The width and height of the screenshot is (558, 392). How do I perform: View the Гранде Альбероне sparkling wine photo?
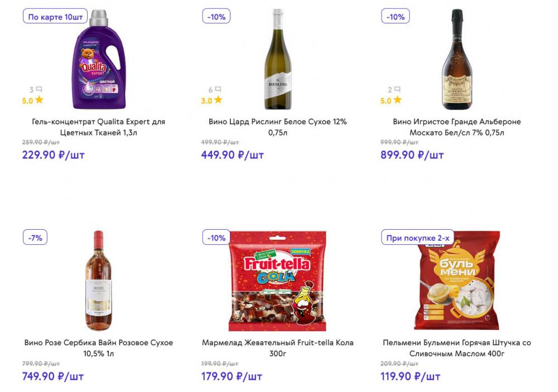tap(457, 60)
